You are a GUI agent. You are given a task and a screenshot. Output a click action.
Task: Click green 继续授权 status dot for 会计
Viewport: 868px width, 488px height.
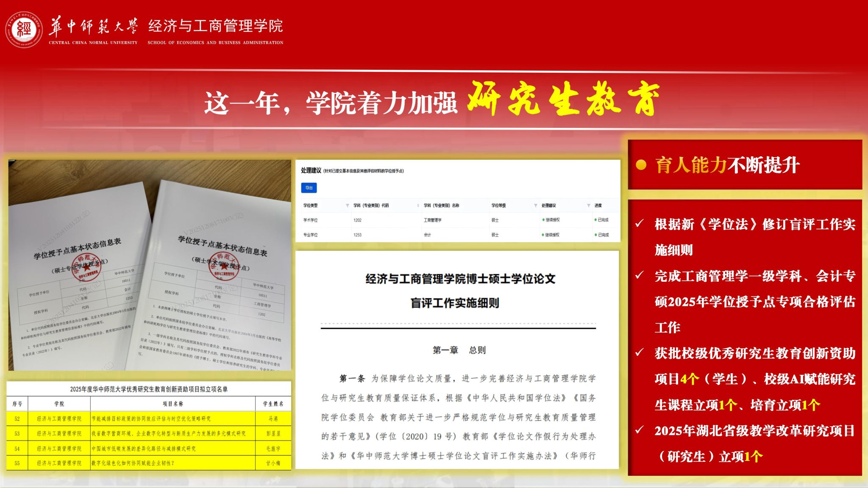click(x=543, y=235)
